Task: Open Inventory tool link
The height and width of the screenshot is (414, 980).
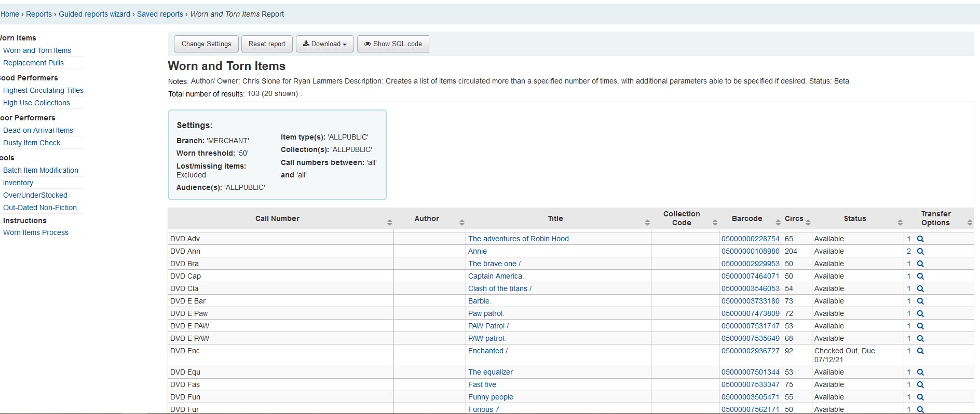Action: pos(18,183)
